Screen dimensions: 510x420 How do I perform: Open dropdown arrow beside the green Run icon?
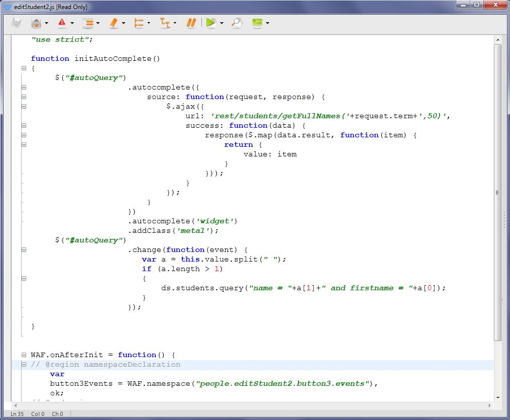[x=222, y=23]
